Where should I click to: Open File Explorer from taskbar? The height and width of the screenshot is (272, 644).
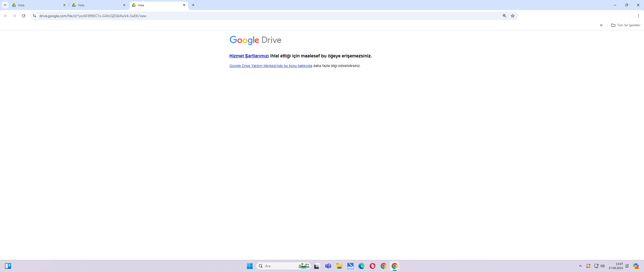339,266
